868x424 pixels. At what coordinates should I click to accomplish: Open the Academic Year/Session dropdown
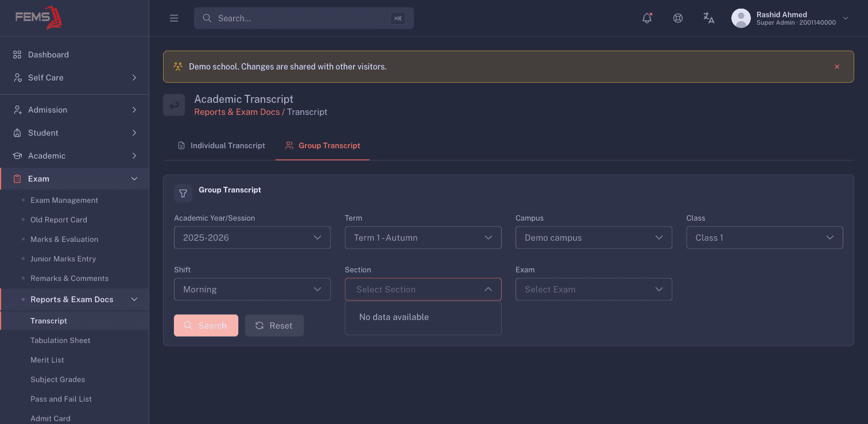point(252,238)
